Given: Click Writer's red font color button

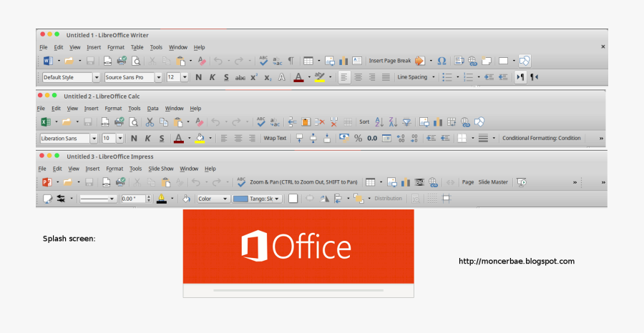Looking at the screenshot, I should pos(298,77).
